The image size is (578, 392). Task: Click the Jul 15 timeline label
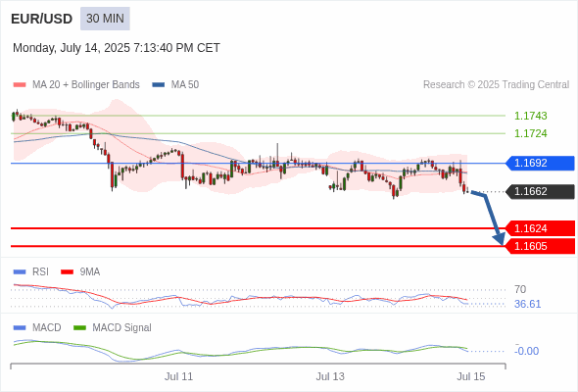(471, 376)
